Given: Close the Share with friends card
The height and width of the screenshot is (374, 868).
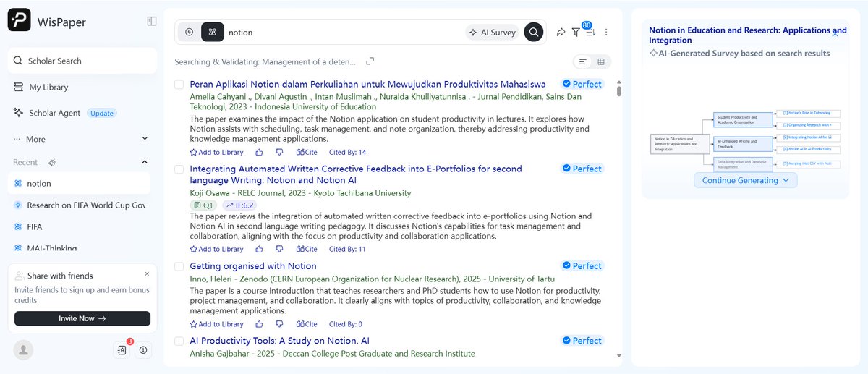Looking at the screenshot, I should coord(147,274).
